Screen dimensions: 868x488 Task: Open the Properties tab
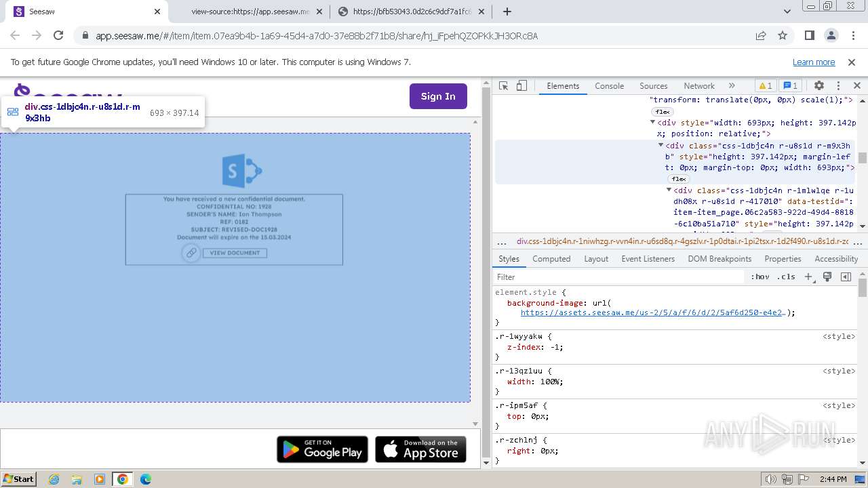tap(783, 259)
